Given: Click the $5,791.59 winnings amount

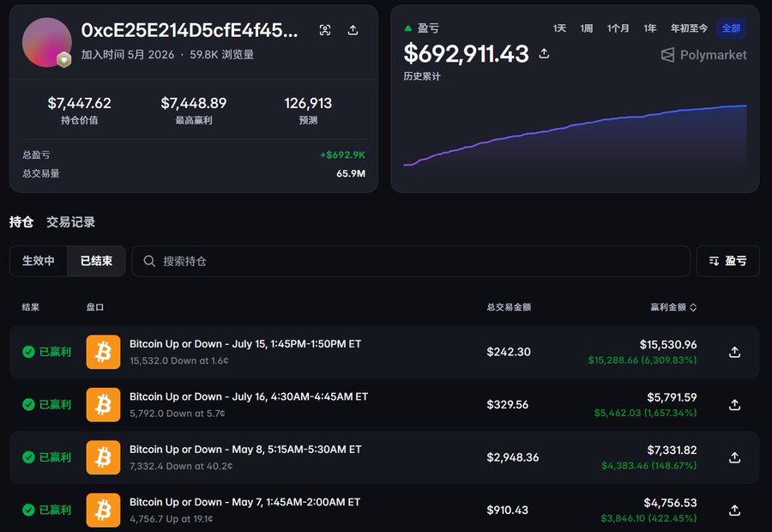Looking at the screenshot, I should [672, 397].
